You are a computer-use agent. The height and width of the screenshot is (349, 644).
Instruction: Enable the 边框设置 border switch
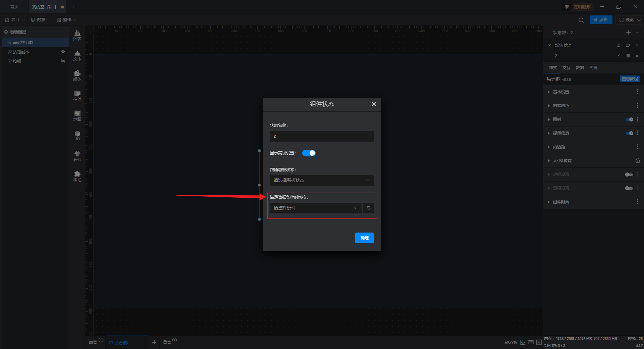pyautogui.click(x=629, y=174)
